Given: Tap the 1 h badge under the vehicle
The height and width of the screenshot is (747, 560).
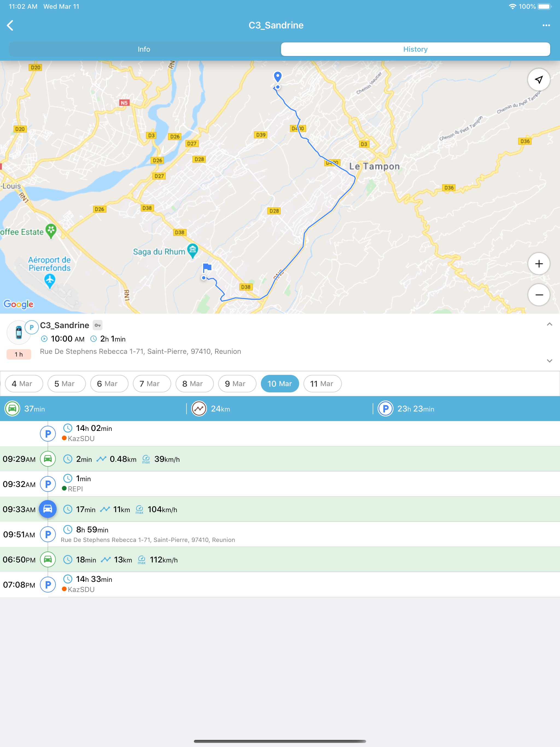Looking at the screenshot, I should click(x=19, y=354).
